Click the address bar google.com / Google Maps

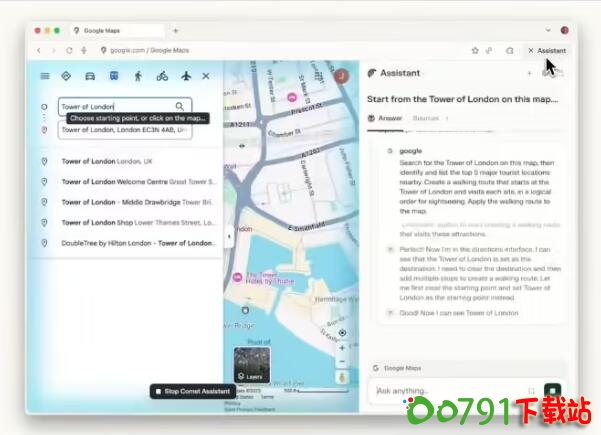pyautogui.click(x=146, y=50)
